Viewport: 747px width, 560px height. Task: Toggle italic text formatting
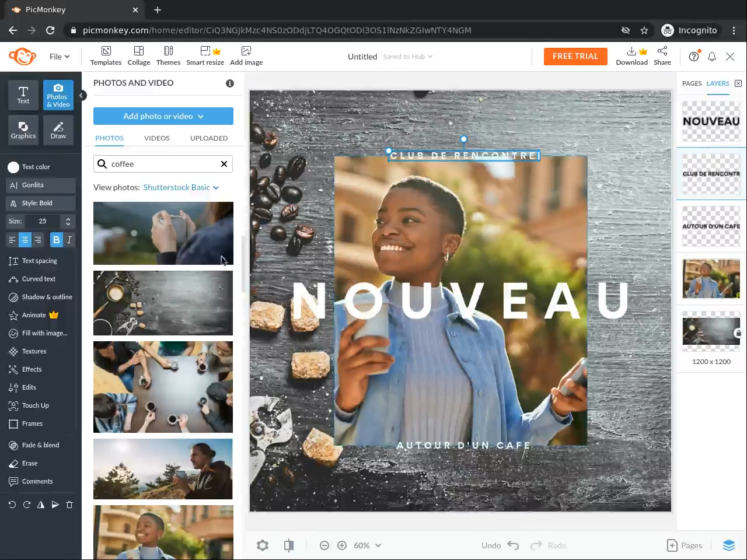point(69,239)
